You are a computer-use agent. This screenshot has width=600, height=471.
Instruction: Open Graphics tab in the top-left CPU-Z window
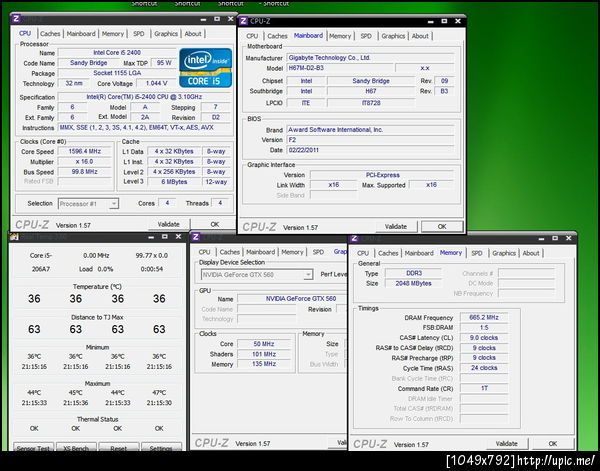tap(166, 34)
